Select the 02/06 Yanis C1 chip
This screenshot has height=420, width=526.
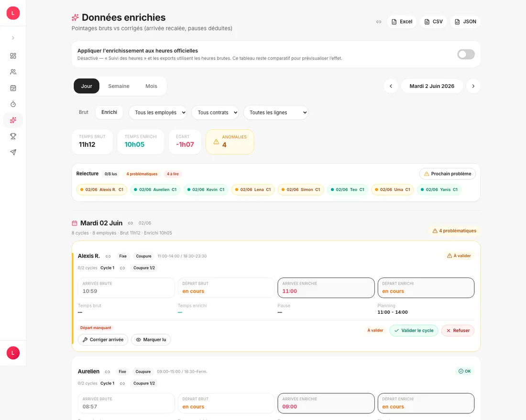pos(439,189)
